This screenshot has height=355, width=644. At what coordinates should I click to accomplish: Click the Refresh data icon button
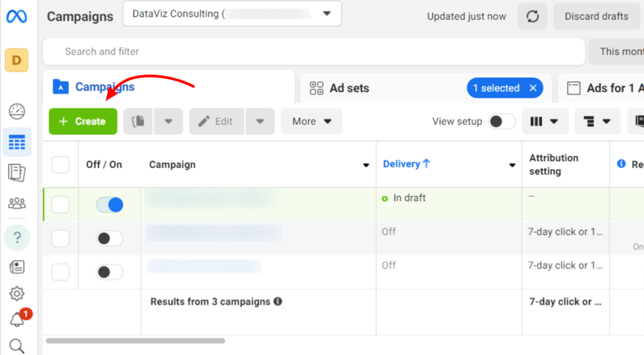click(532, 17)
